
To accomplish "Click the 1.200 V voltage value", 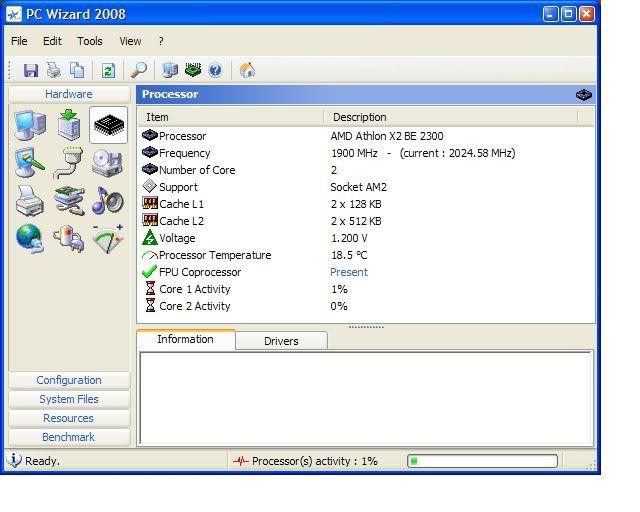I will tap(349, 238).
